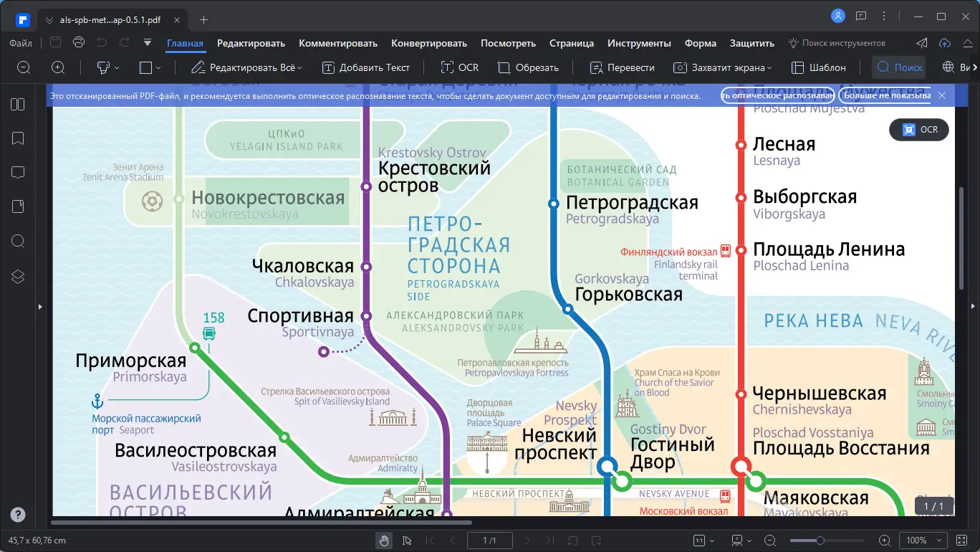Screen dimensions: 980x552
Task: Open the attachments panel in sidebar
Action: click(x=17, y=206)
